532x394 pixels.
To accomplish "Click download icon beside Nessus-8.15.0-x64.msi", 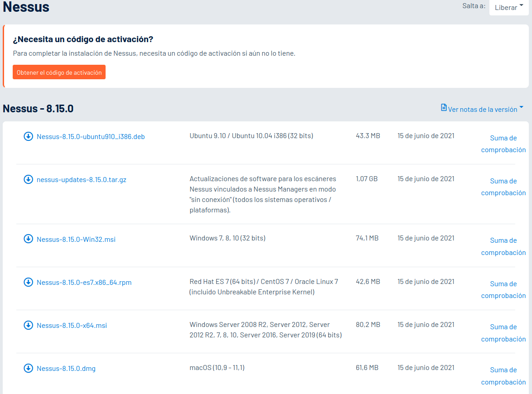I will pyautogui.click(x=28, y=325).
